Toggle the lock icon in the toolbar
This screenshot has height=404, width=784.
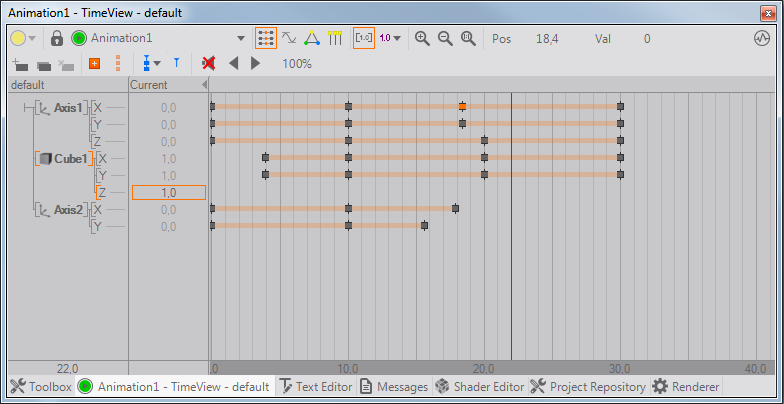click(x=57, y=38)
